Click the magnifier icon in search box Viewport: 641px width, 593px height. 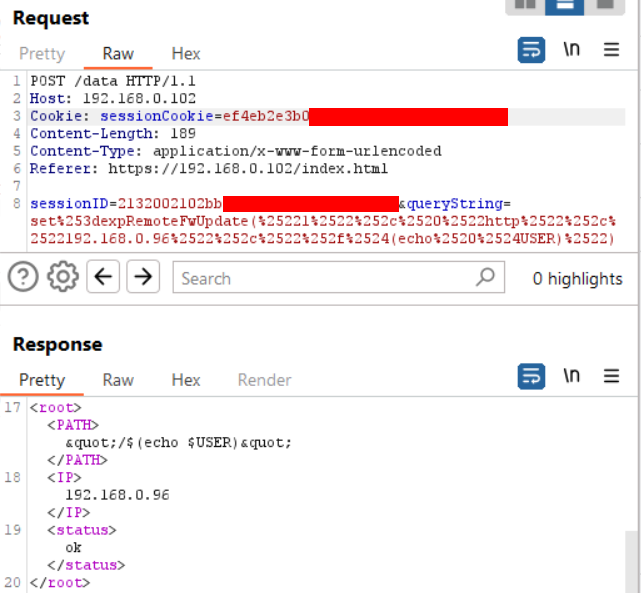tap(485, 277)
